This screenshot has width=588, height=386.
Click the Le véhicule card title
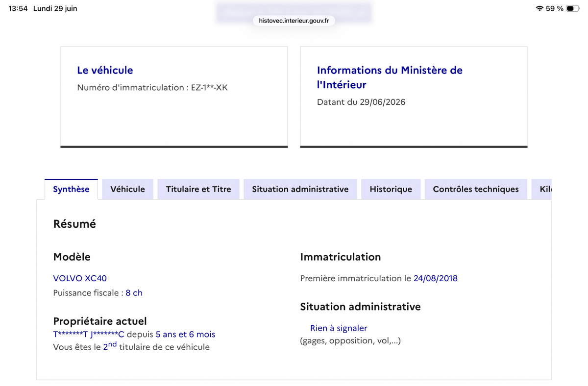105,70
